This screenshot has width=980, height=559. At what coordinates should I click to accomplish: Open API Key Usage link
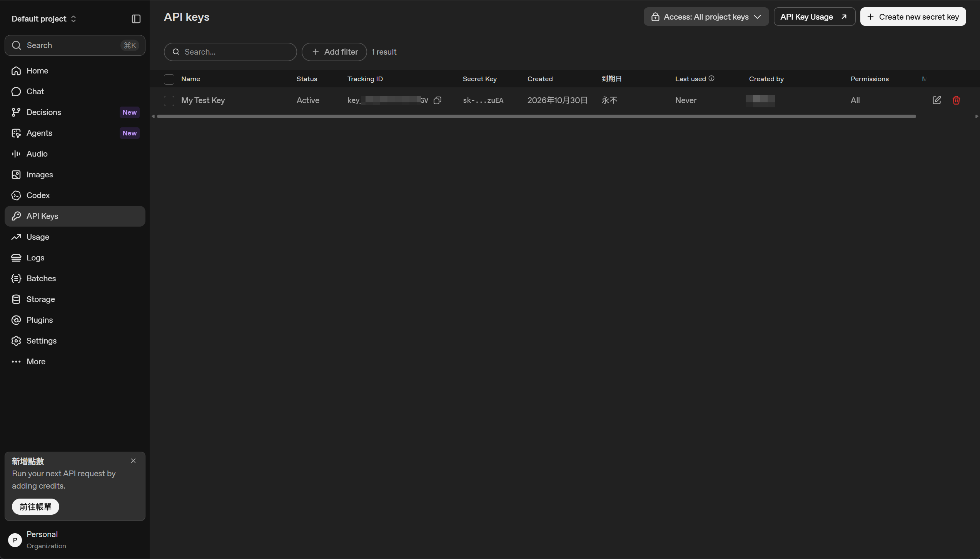(x=814, y=17)
